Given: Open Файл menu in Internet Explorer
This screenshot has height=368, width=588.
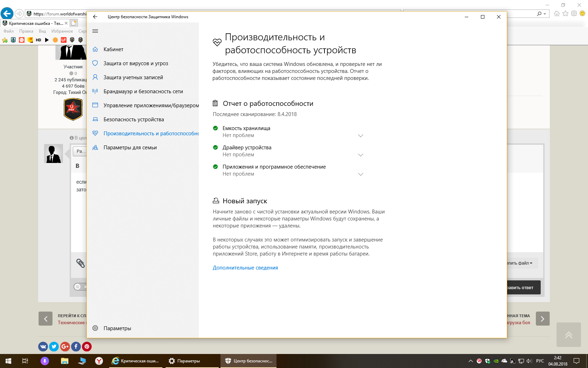Looking at the screenshot, I should 9,31.
